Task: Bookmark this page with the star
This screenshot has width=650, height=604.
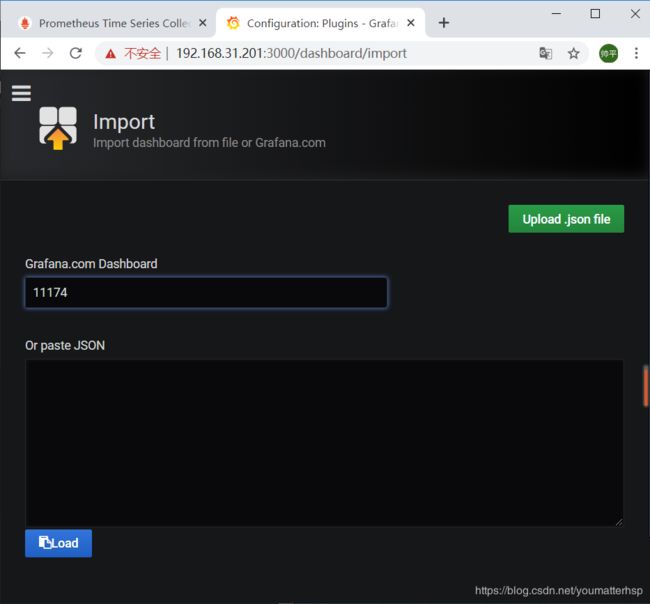Action: 574,53
